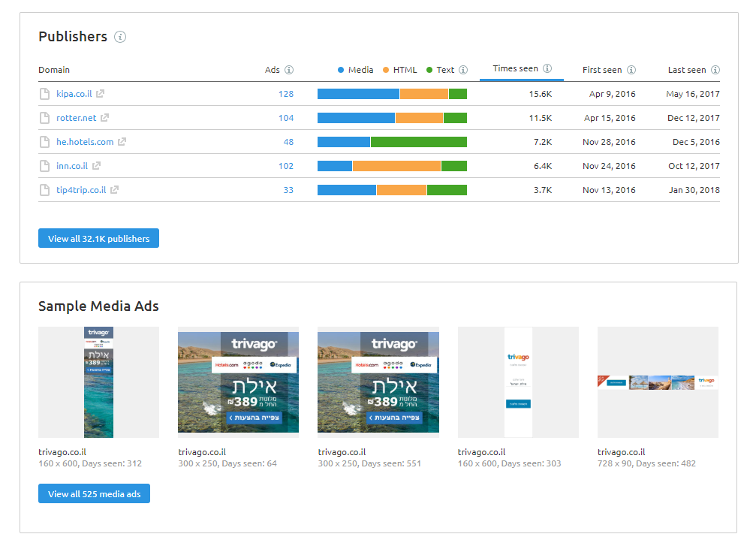Open inn.co.il external link icon
The height and width of the screenshot is (540, 756).
point(96,166)
